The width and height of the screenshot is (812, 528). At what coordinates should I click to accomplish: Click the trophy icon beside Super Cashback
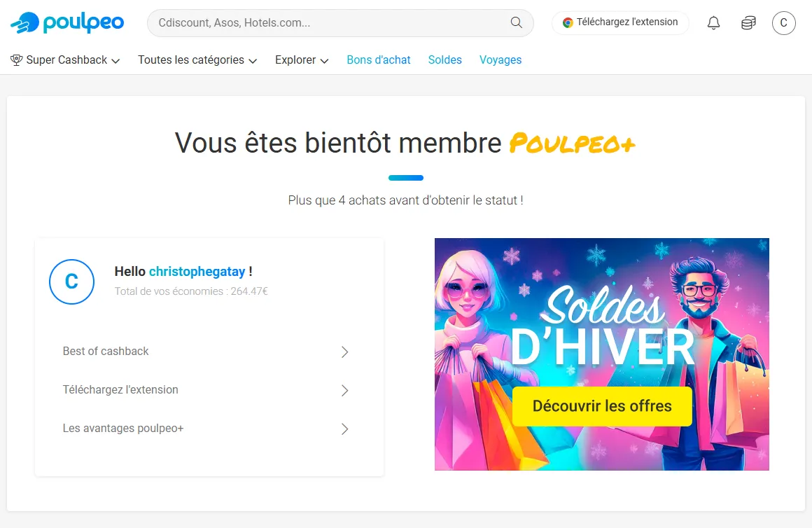tap(17, 60)
